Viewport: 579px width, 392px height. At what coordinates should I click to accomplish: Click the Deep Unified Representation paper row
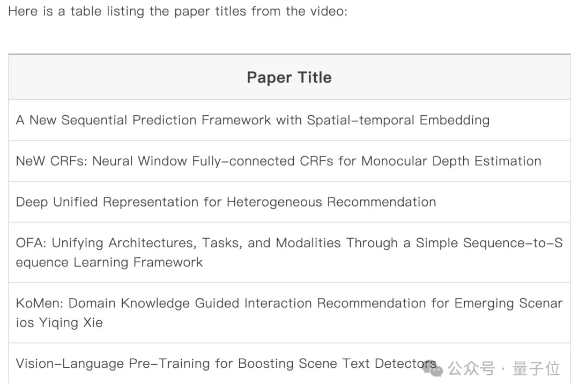tap(226, 202)
